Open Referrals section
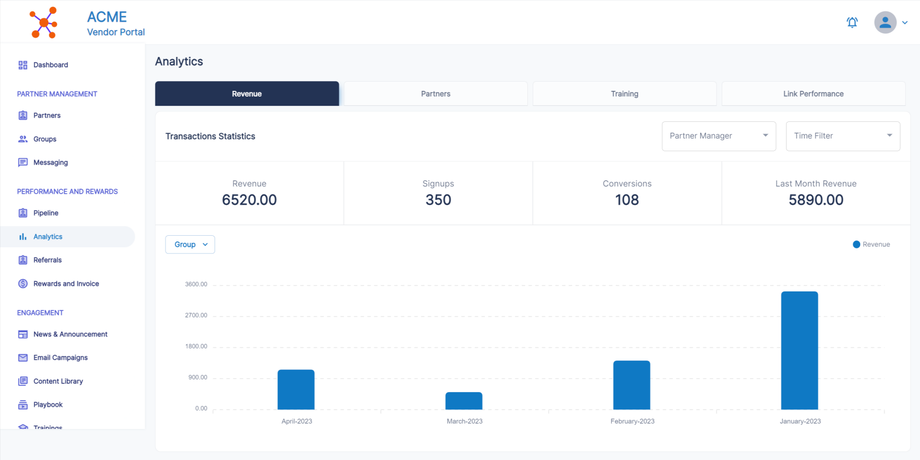The width and height of the screenshot is (920, 460). click(48, 260)
